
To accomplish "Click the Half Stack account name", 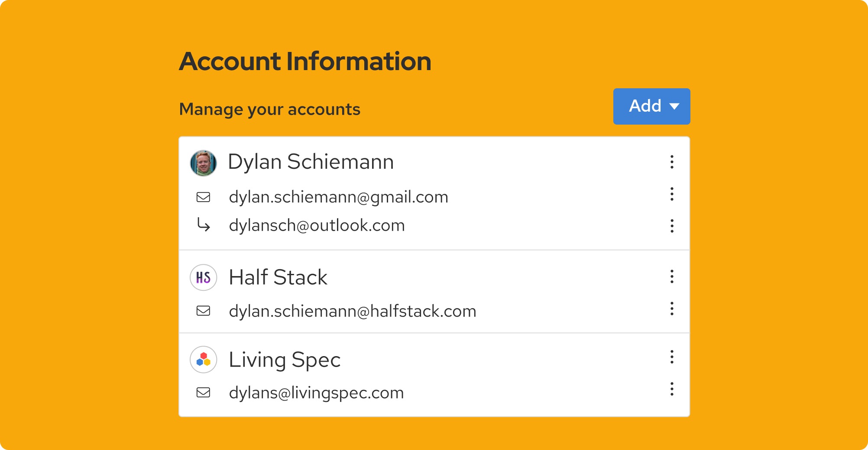I will pos(278,277).
